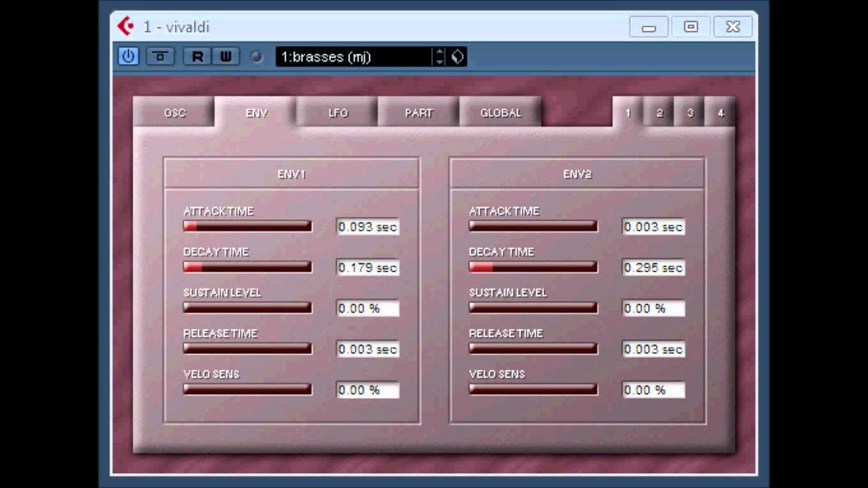Click the preset up/down stepper arrows
Viewport: 868px width, 488px height.
[x=439, y=57]
